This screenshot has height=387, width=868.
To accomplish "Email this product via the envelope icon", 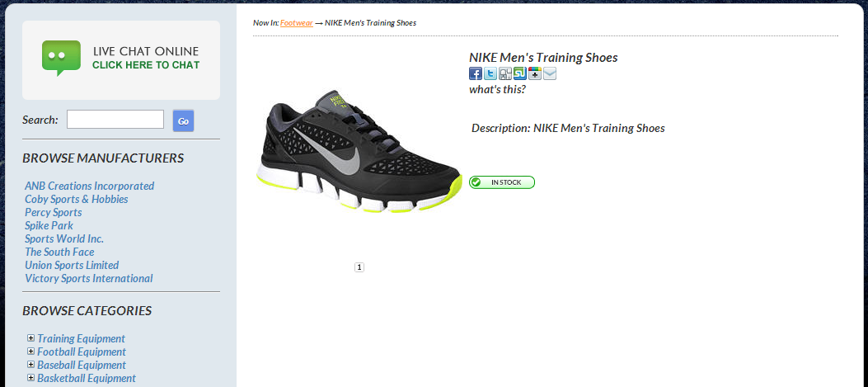I will coord(550,73).
